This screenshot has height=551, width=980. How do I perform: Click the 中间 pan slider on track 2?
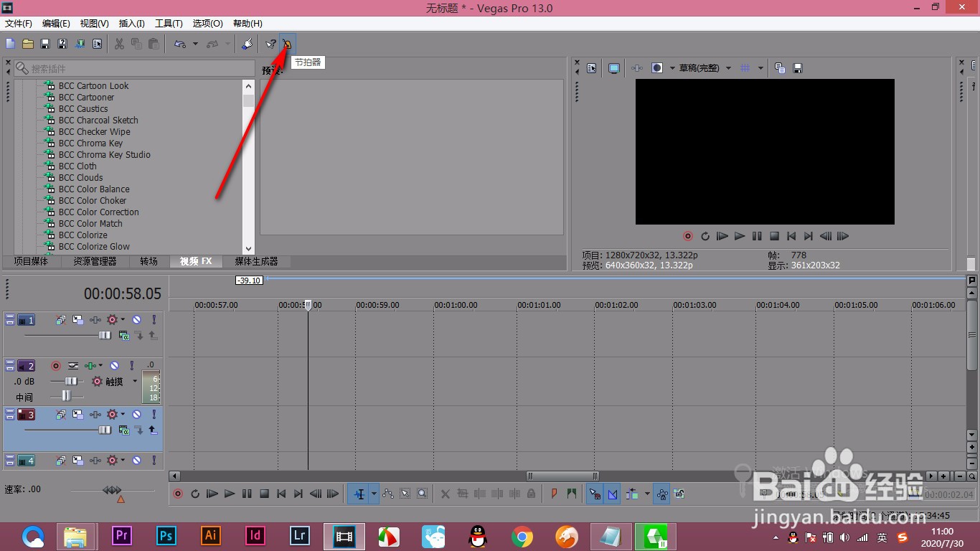click(66, 396)
